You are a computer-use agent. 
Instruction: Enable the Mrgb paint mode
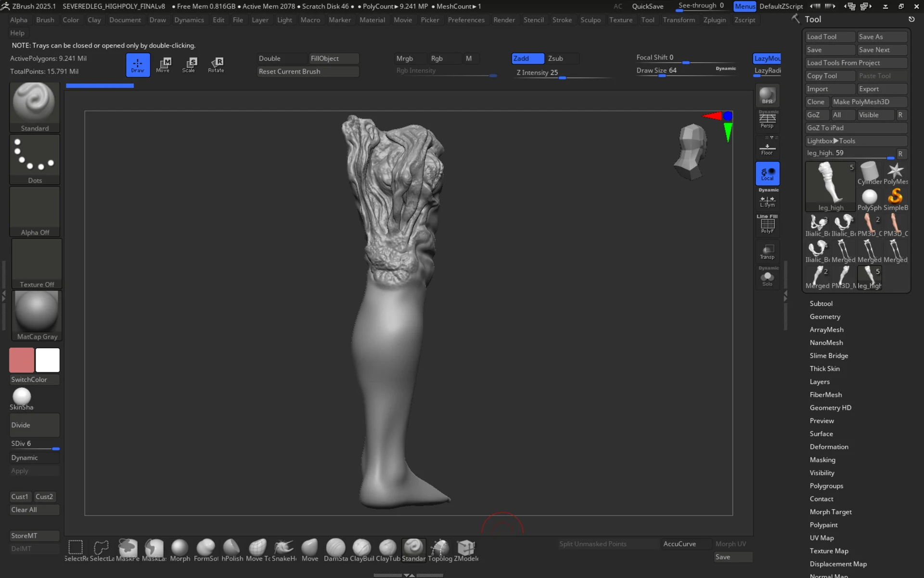tap(411, 58)
